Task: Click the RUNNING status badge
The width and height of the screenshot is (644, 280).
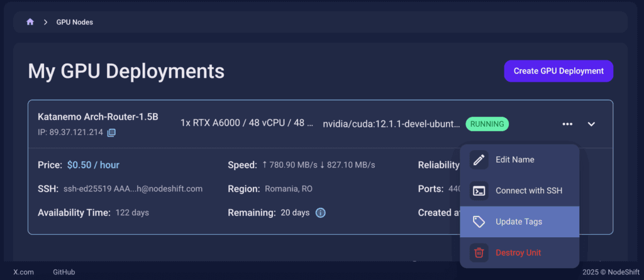Action: pos(487,124)
